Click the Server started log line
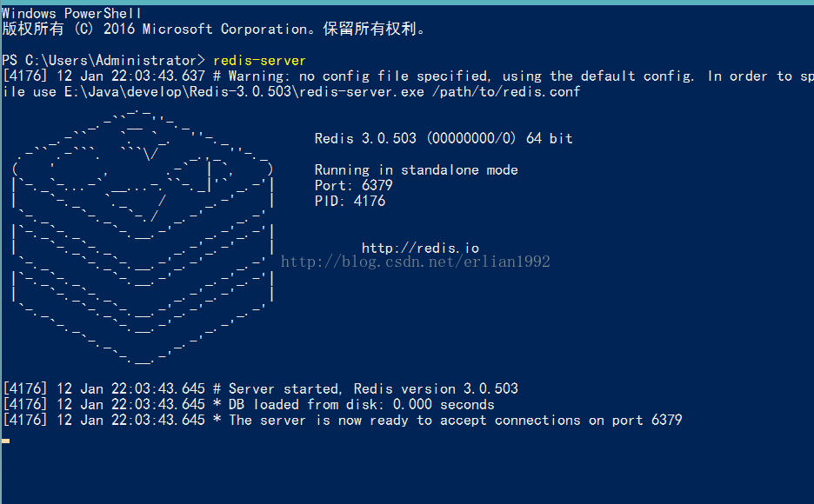Viewport: 814px width, 504px height. 260,389
